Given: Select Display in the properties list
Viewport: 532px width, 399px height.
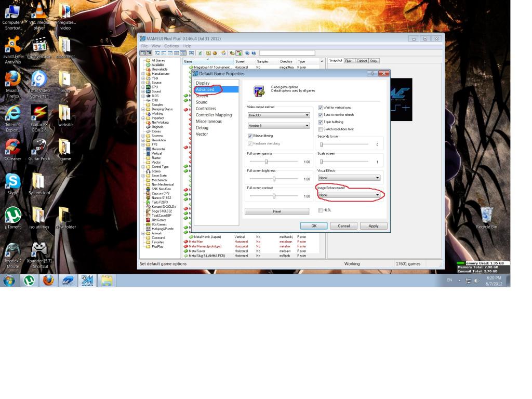Looking at the screenshot, I should [x=203, y=83].
